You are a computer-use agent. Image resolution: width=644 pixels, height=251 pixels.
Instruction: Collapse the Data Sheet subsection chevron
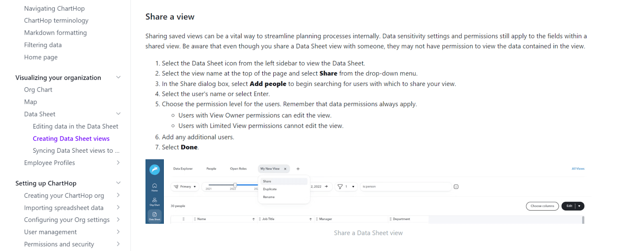tap(118, 114)
